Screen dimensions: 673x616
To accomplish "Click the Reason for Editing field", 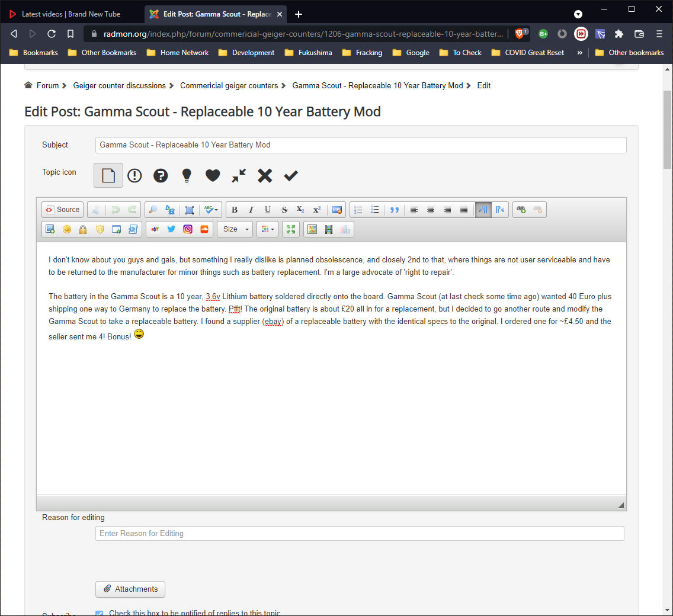I will click(x=359, y=533).
